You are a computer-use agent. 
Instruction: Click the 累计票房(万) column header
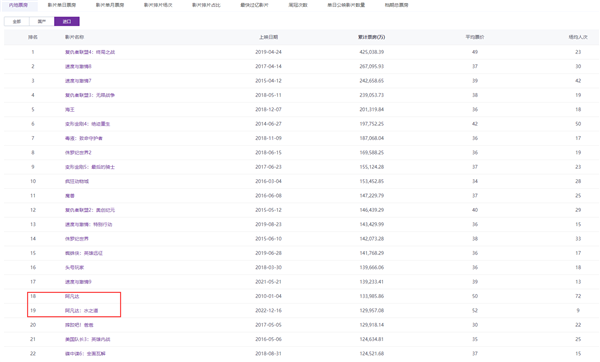(x=372, y=37)
